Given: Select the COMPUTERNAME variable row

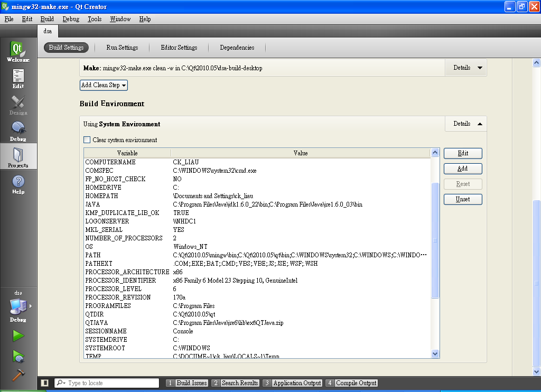Looking at the screenshot, I should pyautogui.click(x=257, y=162).
